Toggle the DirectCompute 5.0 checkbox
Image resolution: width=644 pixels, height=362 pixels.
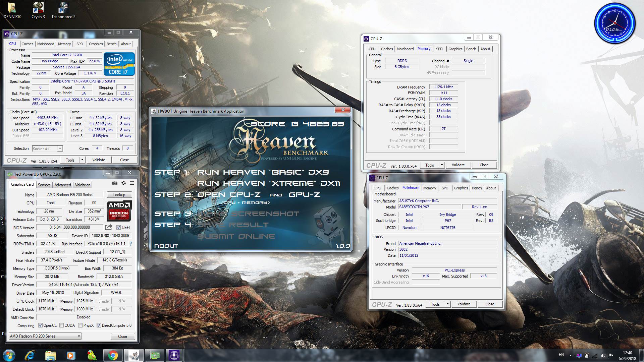coord(99,325)
